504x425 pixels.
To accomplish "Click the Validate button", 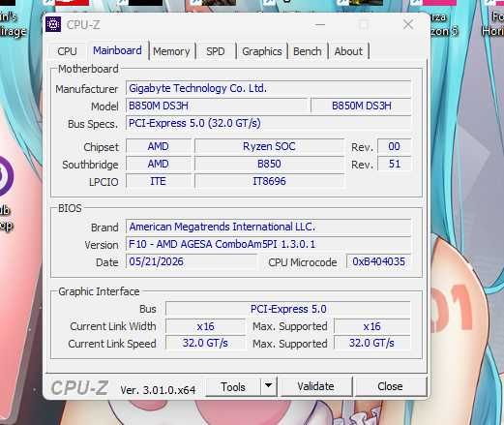I will point(316,386).
